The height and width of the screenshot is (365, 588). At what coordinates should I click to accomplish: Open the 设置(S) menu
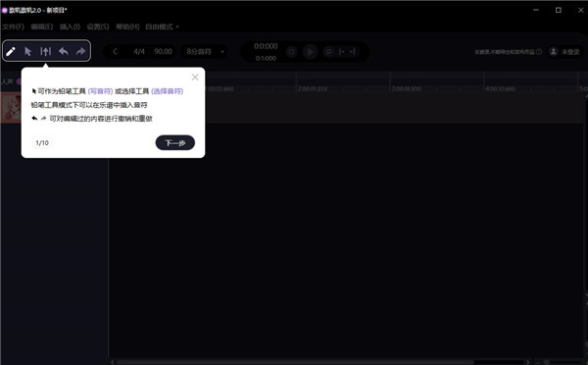coord(98,26)
